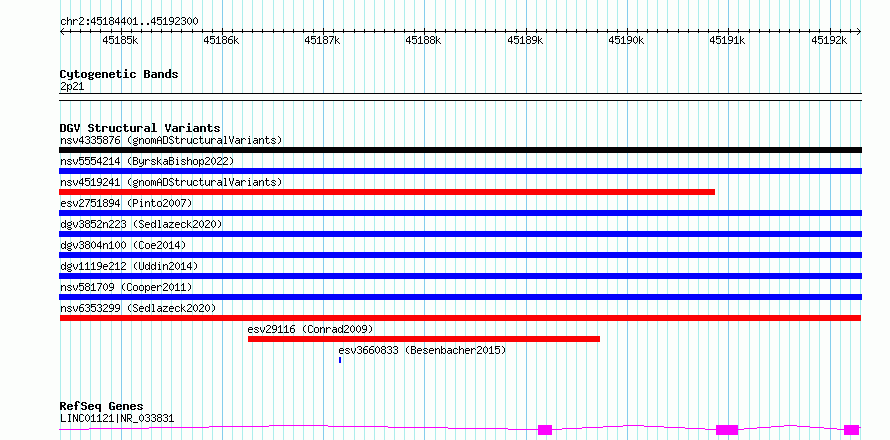Open the esv29116 Conrad2009 label
Screen dimensions: 890x440
310,329
